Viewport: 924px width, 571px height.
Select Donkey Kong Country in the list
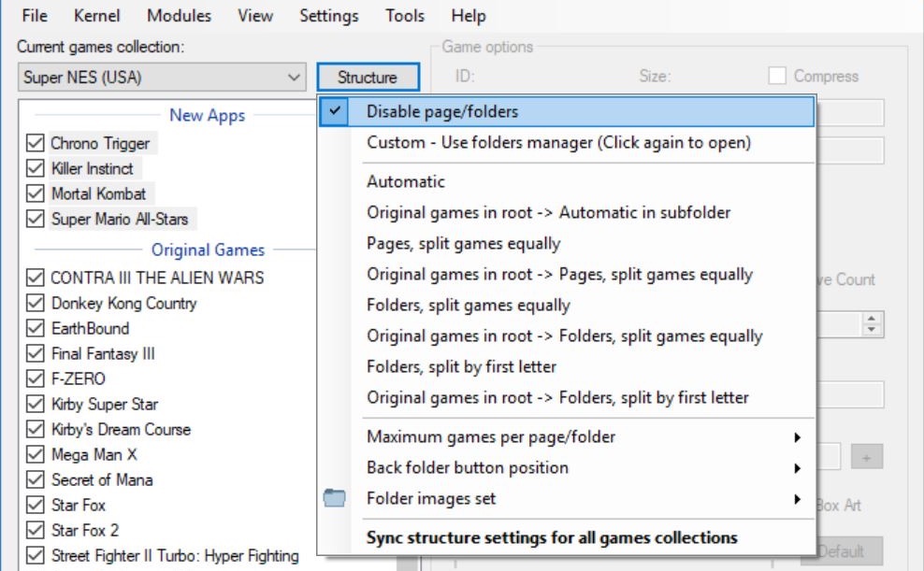(123, 303)
